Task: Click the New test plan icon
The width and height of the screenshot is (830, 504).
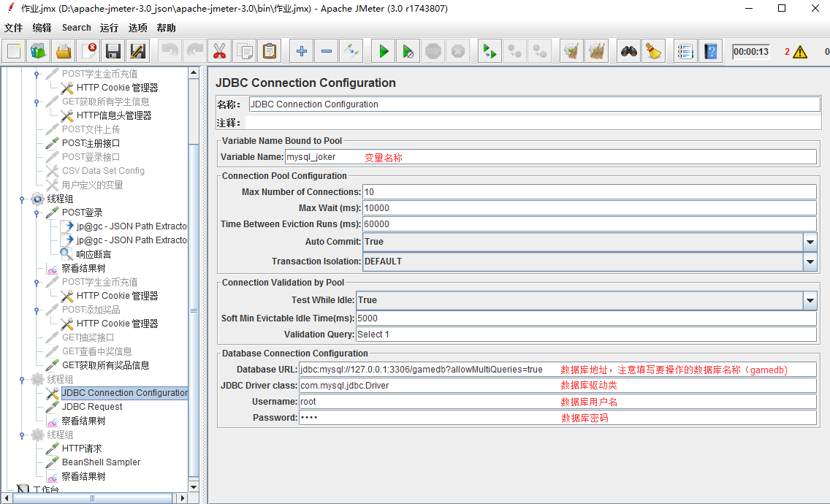Action: [14, 51]
